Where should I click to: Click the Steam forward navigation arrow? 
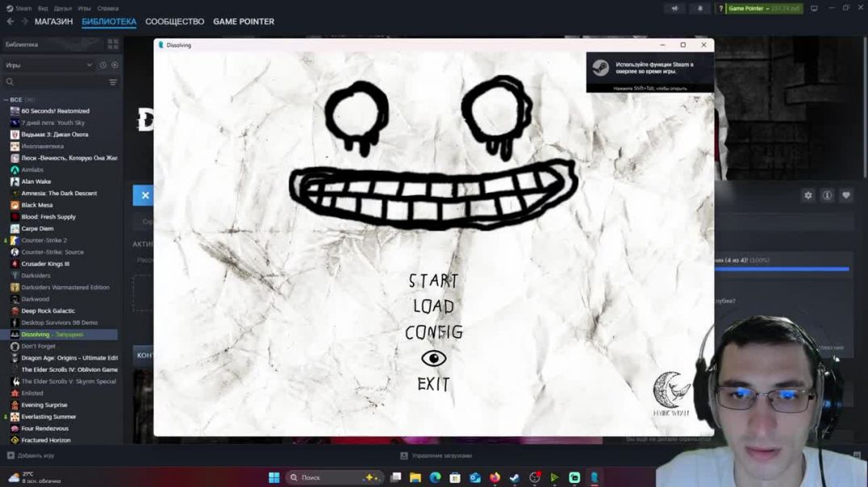24,22
